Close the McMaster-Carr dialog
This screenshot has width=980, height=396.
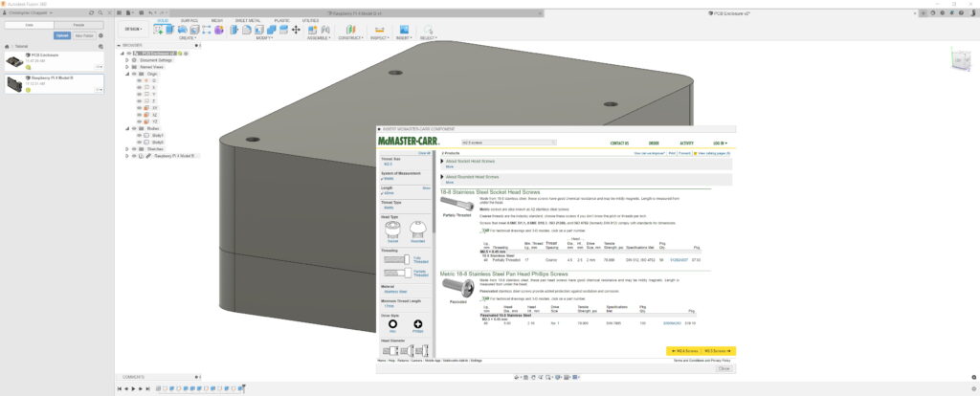[x=724, y=368]
